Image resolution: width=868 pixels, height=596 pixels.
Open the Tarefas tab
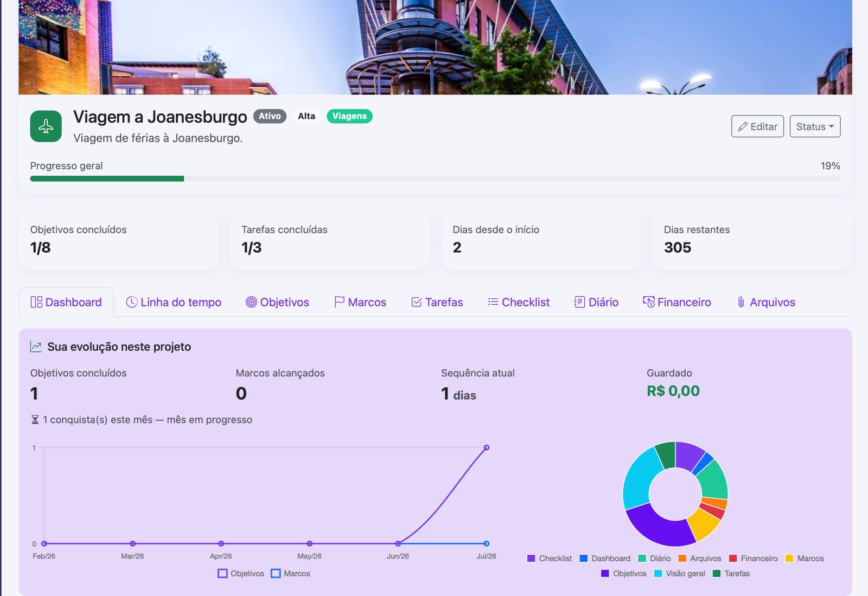[x=437, y=302]
